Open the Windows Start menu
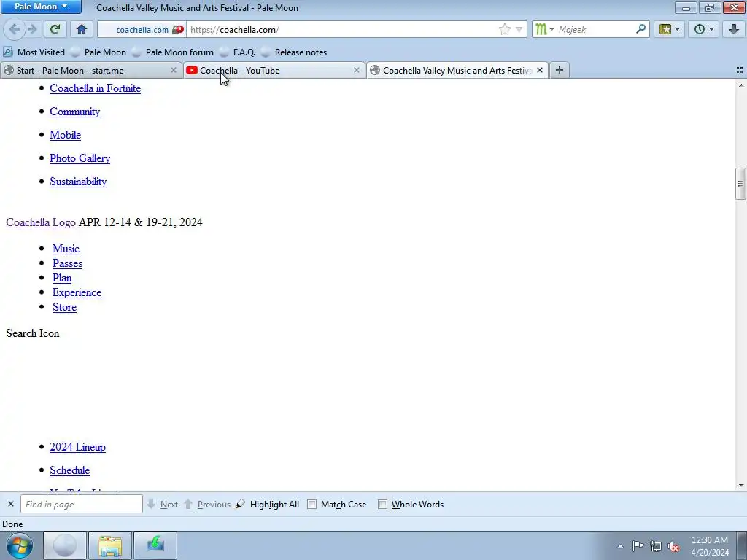747x560 pixels. (19, 545)
